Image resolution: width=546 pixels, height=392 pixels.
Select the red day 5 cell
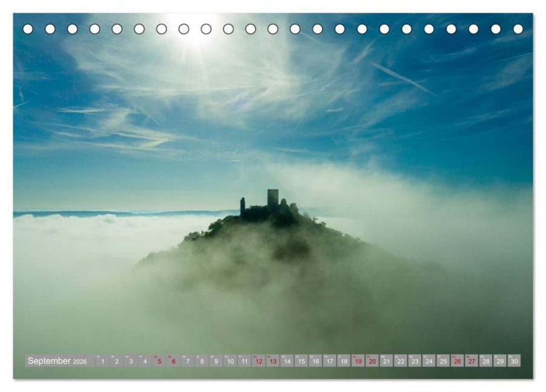(159, 361)
